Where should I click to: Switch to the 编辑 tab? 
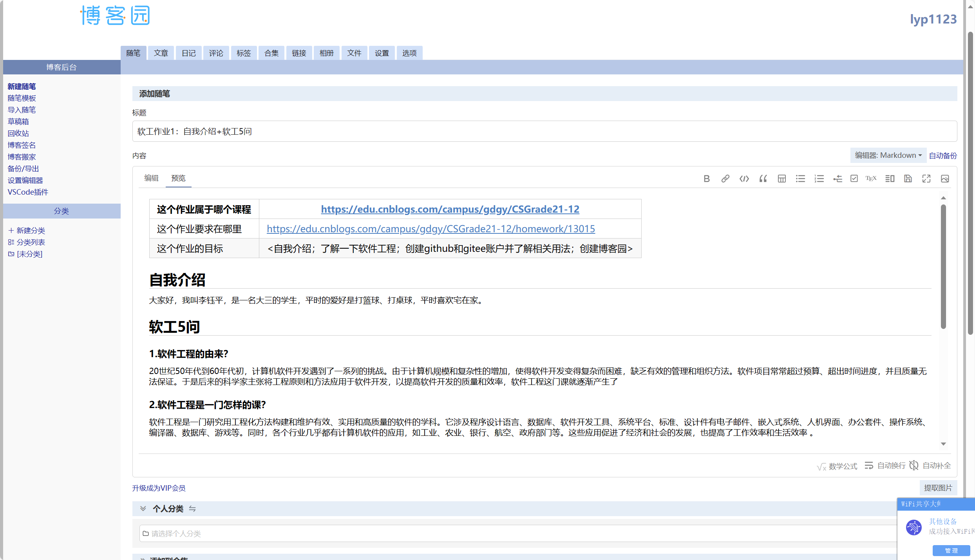pos(151,178)
